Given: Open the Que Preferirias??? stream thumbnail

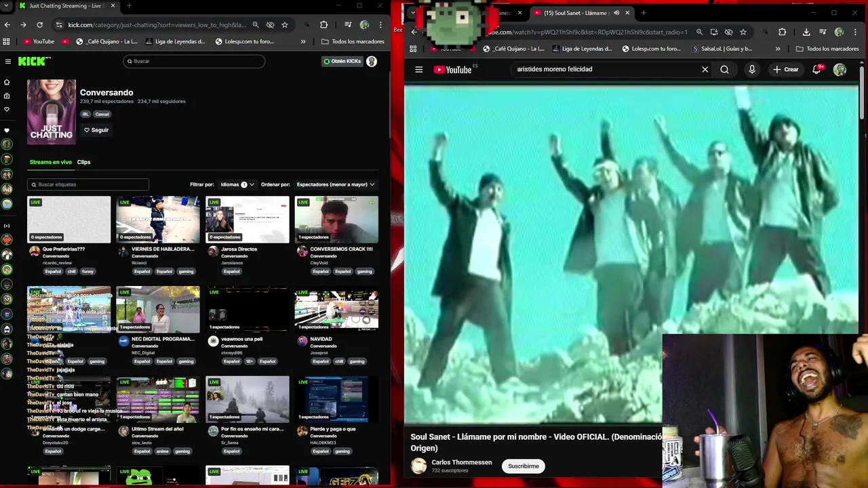Looking at the screenshot, I should [68, 220].
